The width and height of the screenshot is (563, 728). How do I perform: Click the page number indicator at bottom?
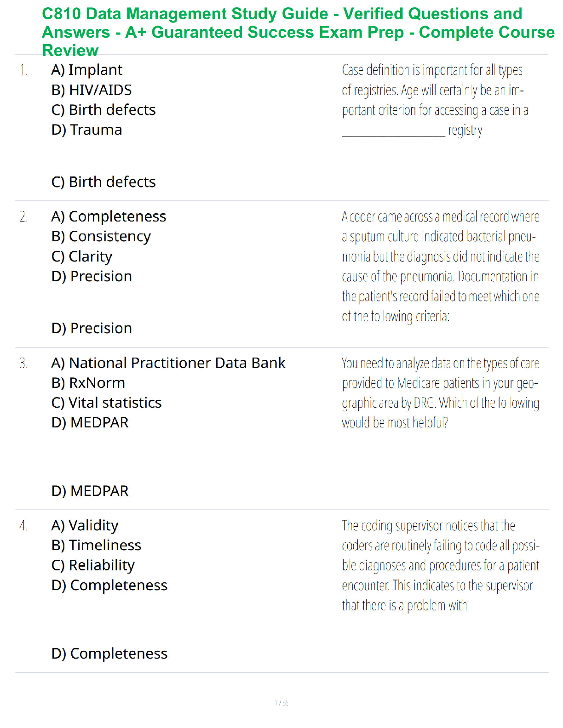(x=281, y=703)
